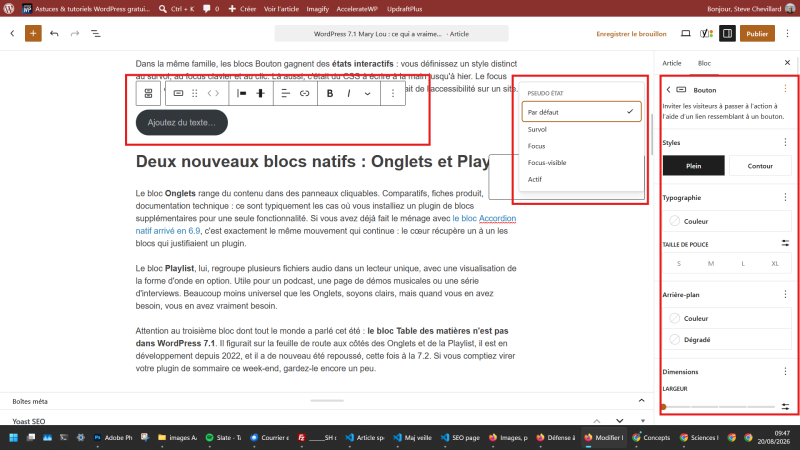The height and width of the screenshot is (450, 800).
Task: Switch to the Bloc tab
Action: click(x=704, y=63)
